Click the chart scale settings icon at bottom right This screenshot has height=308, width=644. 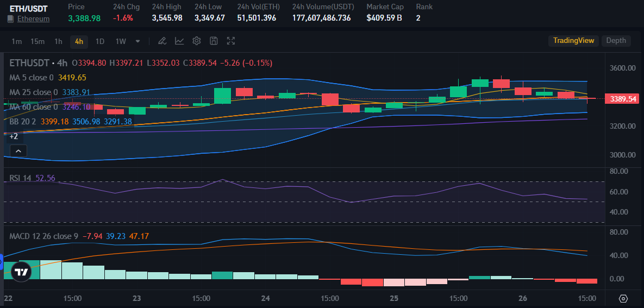(623, 299)
